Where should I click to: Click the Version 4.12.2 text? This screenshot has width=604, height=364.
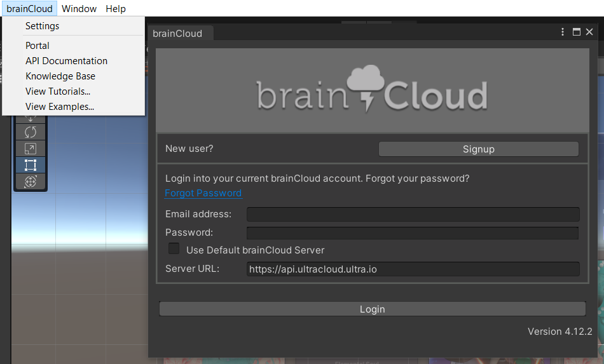click(559, 332)
